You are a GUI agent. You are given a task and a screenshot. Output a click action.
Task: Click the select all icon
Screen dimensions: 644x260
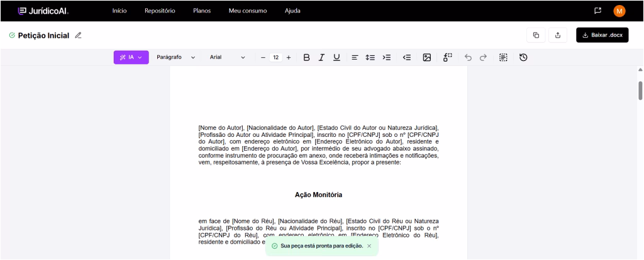(x=503, y=57)
